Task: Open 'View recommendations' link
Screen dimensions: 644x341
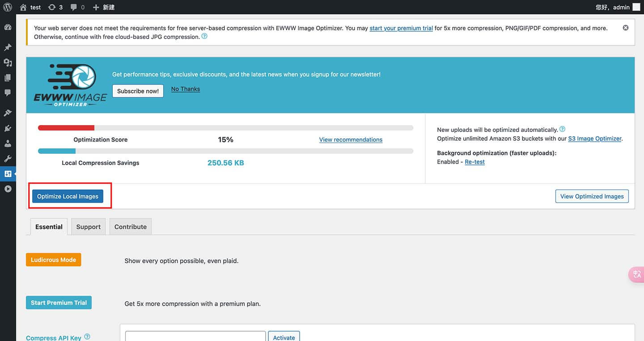Action: point(351,139)
